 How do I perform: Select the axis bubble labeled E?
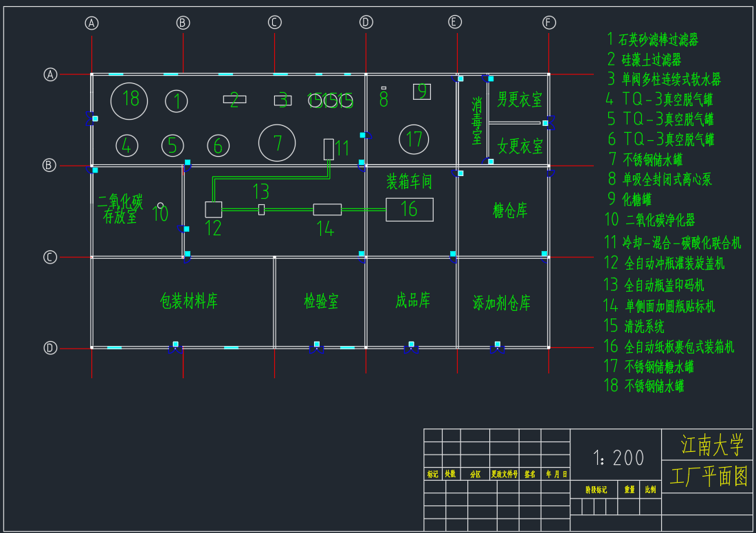(455, 22)
